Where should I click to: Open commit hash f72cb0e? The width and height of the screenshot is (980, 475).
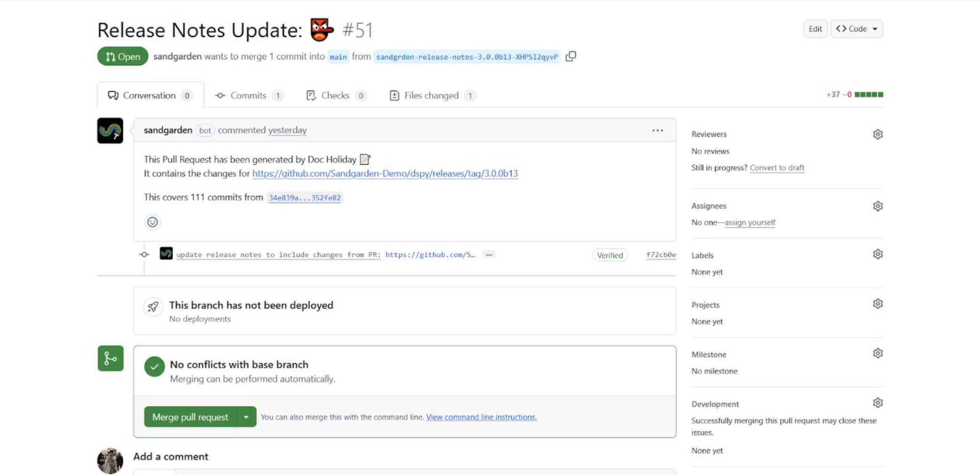pos(661,255)
